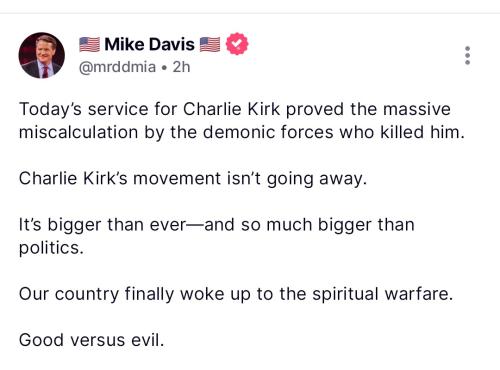Open the three-dot post options menu
500x370 pixels.
(467, 55)
